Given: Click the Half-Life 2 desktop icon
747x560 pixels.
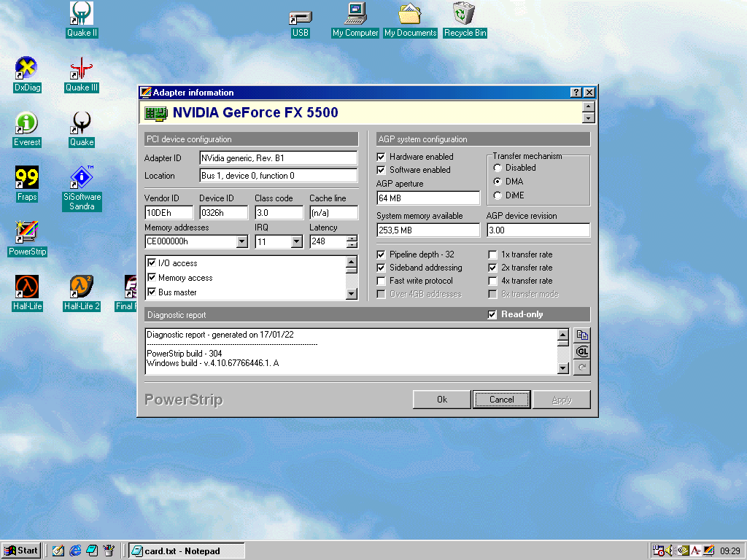Looking at the screenshot, I should (82, 287).
